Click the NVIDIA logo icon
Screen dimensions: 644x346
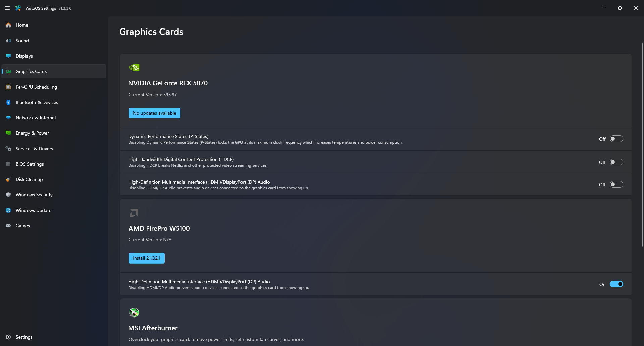(134, 68)
